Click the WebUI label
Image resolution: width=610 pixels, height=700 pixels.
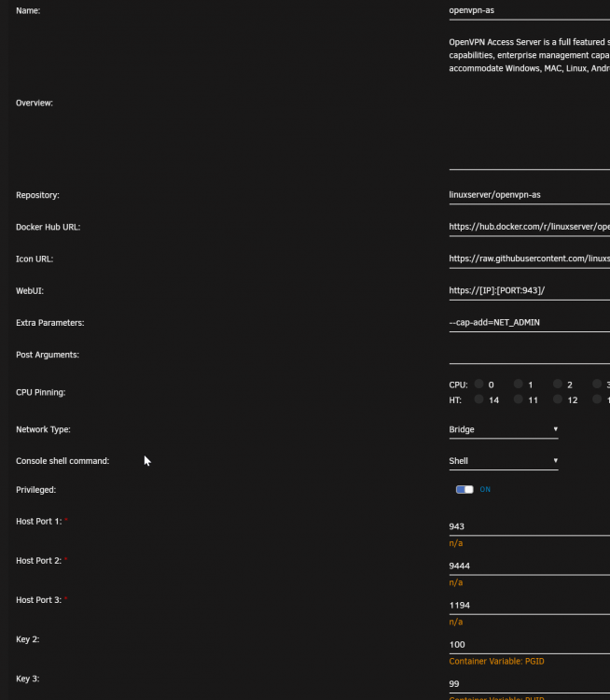(x=30, y=291)
